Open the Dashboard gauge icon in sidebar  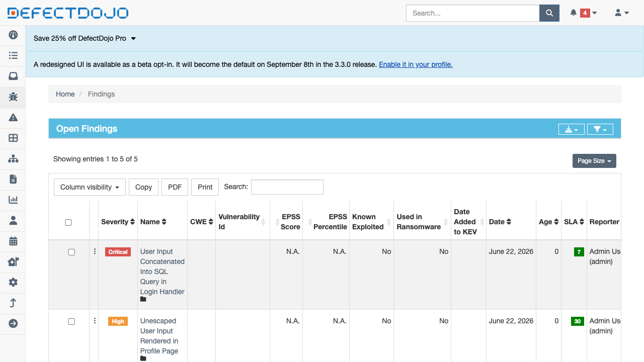[13, 35]
